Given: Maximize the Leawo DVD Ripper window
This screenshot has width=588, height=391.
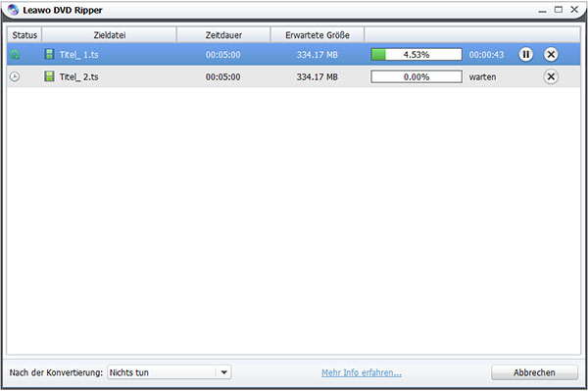Looking at the screenshot, I should click(x=559, y=10).
